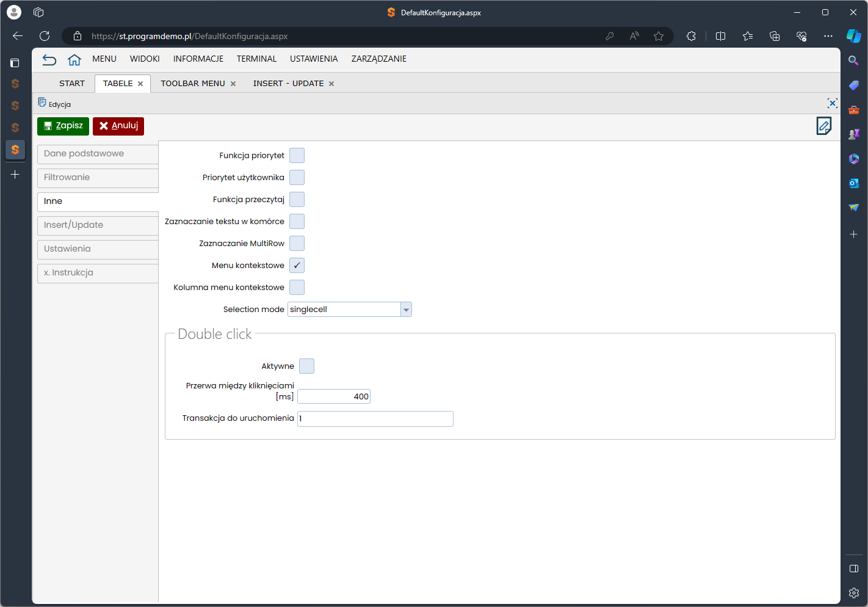Close the INSERT - UPDATE tab
This screenshot has width=868, height=607.
coord(331,84)
